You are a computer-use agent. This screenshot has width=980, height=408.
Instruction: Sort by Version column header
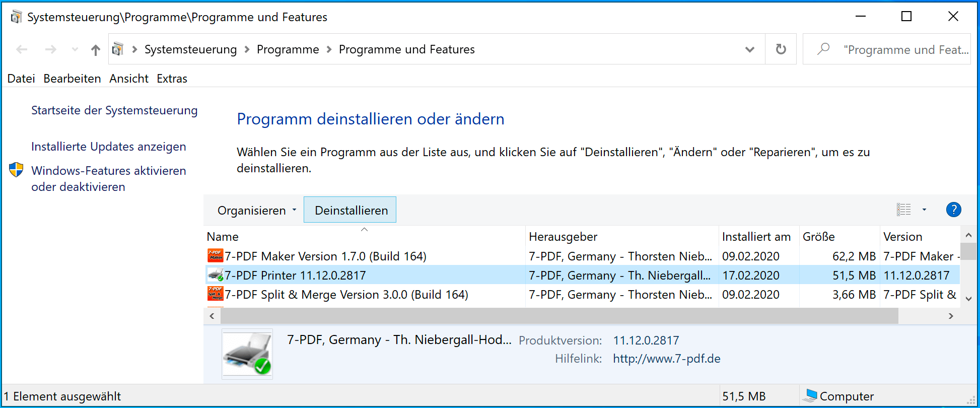tap(920, 236)
